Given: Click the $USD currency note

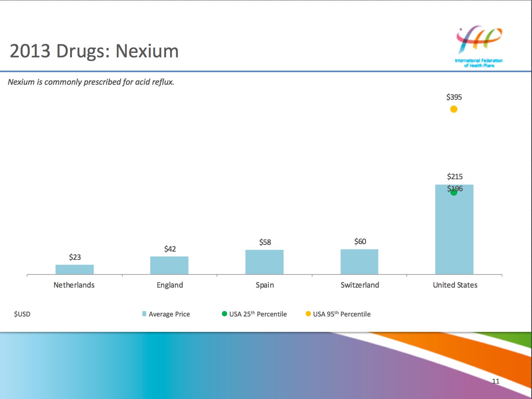Looking at the screenshot, I should 22,314.
